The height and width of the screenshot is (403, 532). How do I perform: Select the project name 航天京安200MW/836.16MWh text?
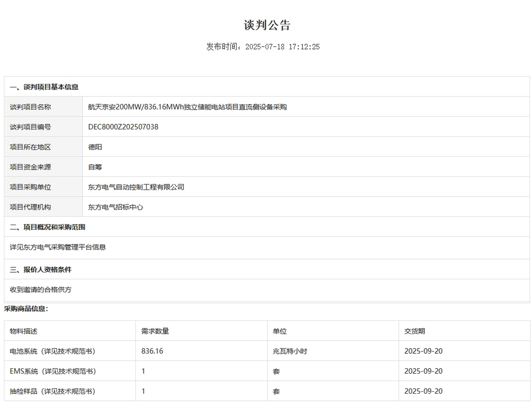tap(136, 107)
